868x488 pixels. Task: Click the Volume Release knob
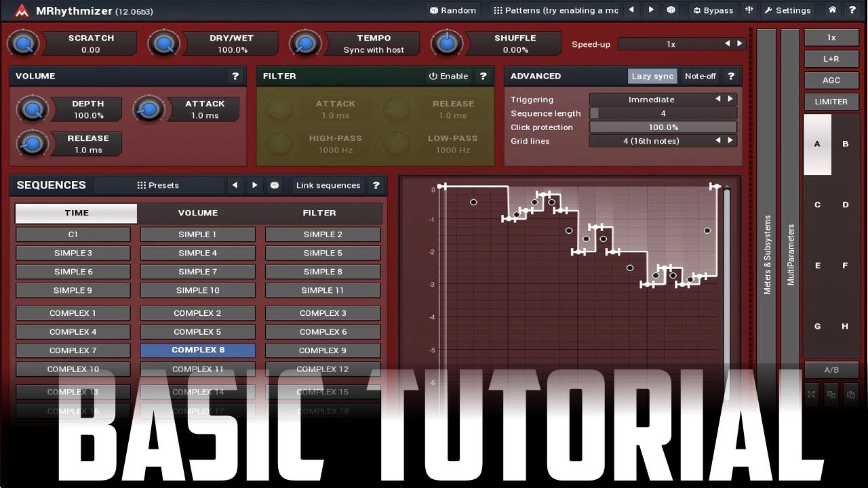(31, 144)
